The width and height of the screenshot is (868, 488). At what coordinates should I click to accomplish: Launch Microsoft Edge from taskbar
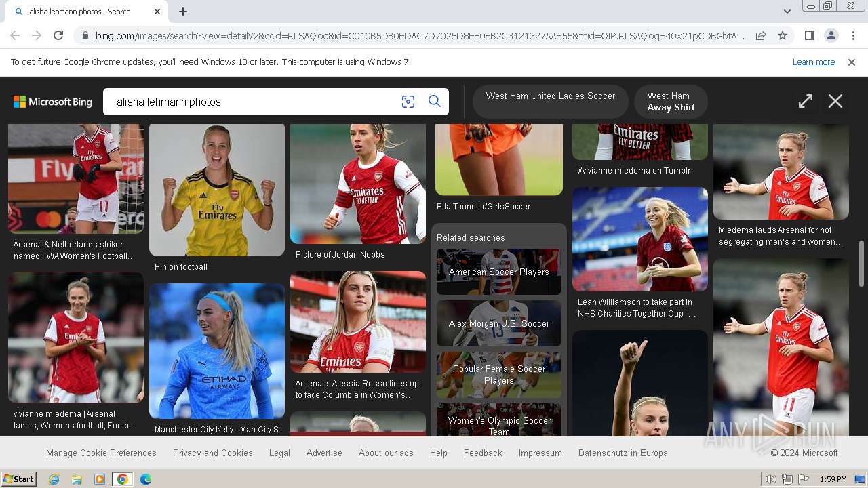146,479
